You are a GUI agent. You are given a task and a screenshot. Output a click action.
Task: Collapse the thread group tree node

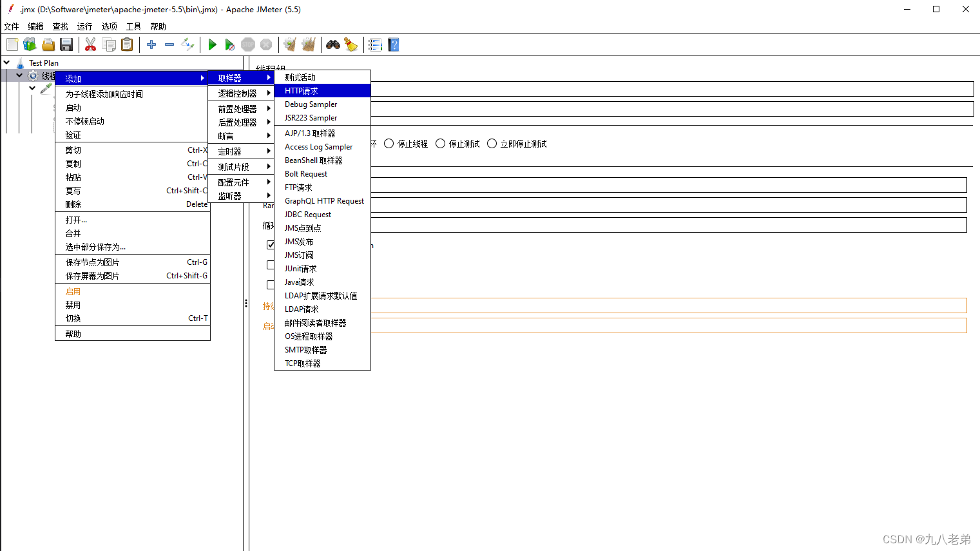click(19, 75)
